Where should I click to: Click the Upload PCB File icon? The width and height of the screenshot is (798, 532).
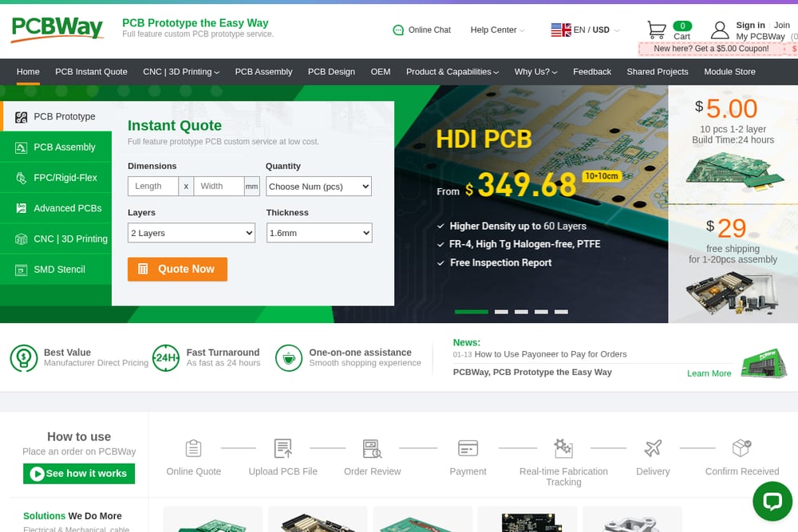point(283,448)
